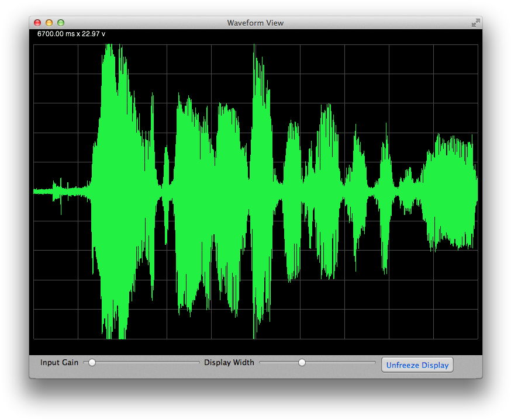
Task: Close the Waveform View window
Action: 37,23
